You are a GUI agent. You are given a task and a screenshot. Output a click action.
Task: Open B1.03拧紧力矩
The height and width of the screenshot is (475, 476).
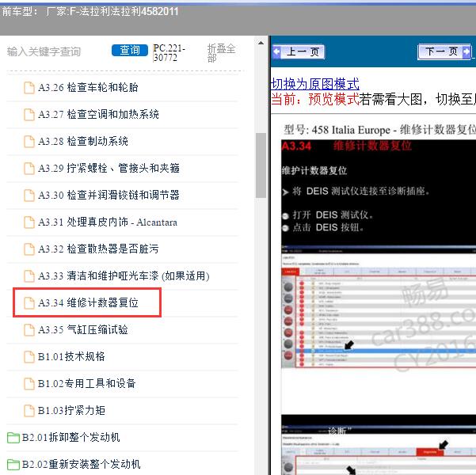pos(71,410)
